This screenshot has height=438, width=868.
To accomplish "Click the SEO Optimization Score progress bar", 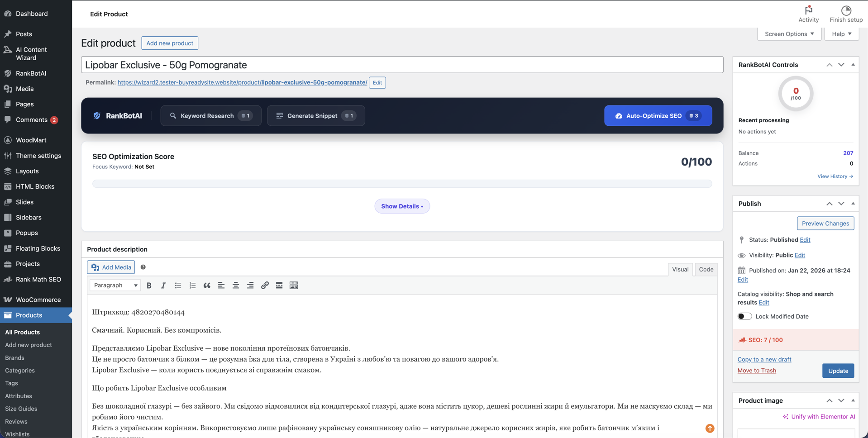I will click(x=402, y=183).
